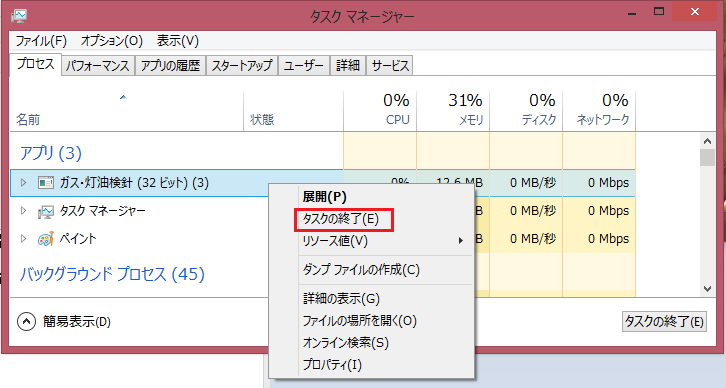Click the process list scrollbar down arrow
Screen dimensions: 726x388
(x=707, y=289)
